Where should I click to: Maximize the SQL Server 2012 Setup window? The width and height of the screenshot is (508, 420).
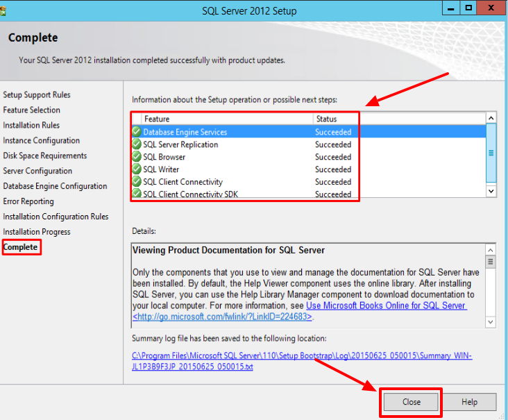pos(468,8)
